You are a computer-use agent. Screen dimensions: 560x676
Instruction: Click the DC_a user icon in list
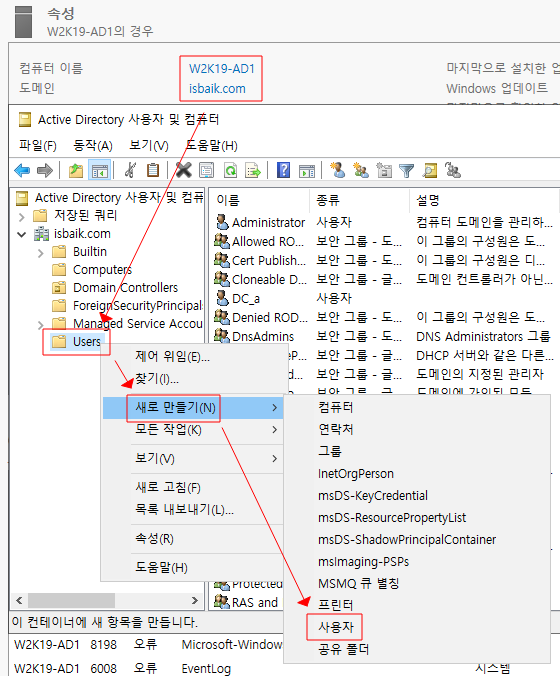[222, 298]
